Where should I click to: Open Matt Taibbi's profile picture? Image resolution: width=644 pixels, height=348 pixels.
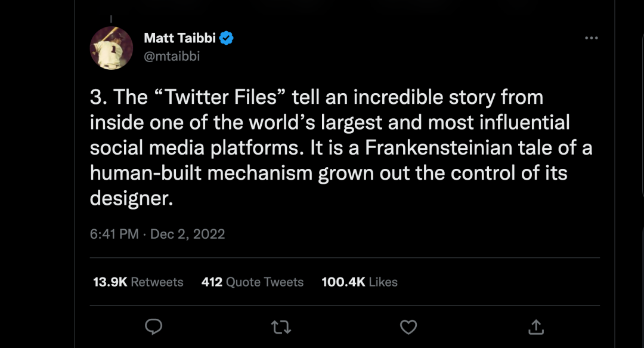[x=111, y=48]
